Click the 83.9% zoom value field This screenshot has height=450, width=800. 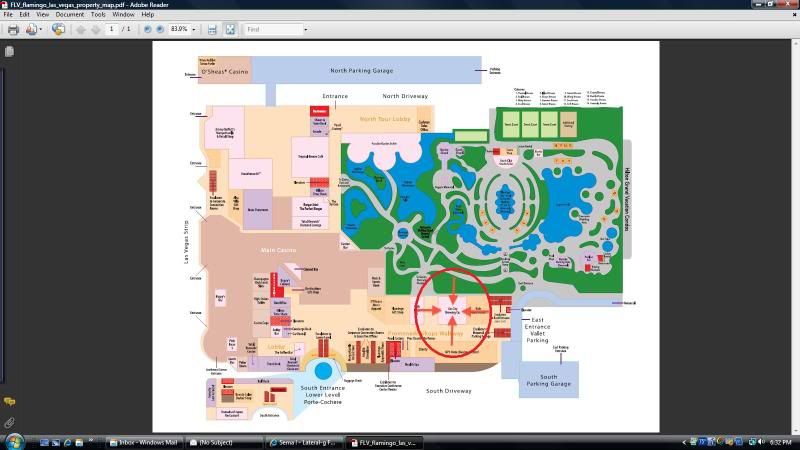[180, 29]
